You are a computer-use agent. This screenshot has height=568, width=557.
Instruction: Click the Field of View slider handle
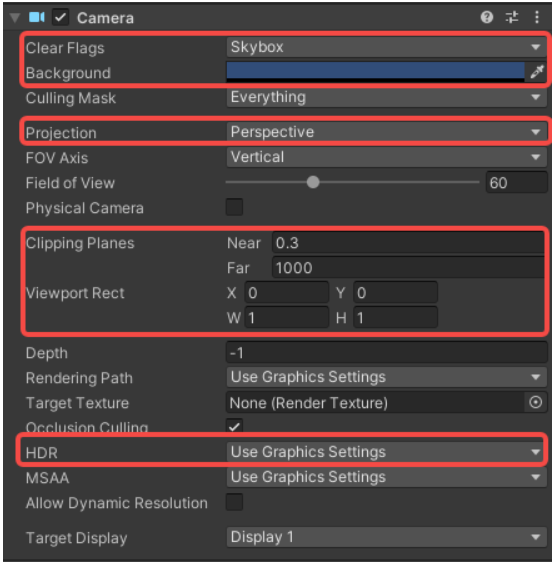coord(313,182)
